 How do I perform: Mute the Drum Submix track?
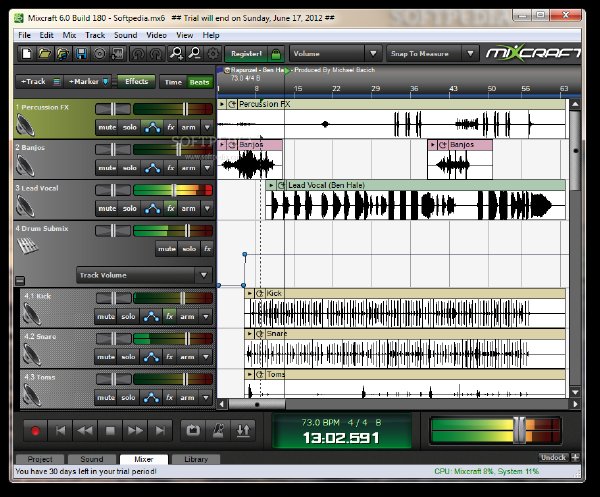(x=167, y=249)
